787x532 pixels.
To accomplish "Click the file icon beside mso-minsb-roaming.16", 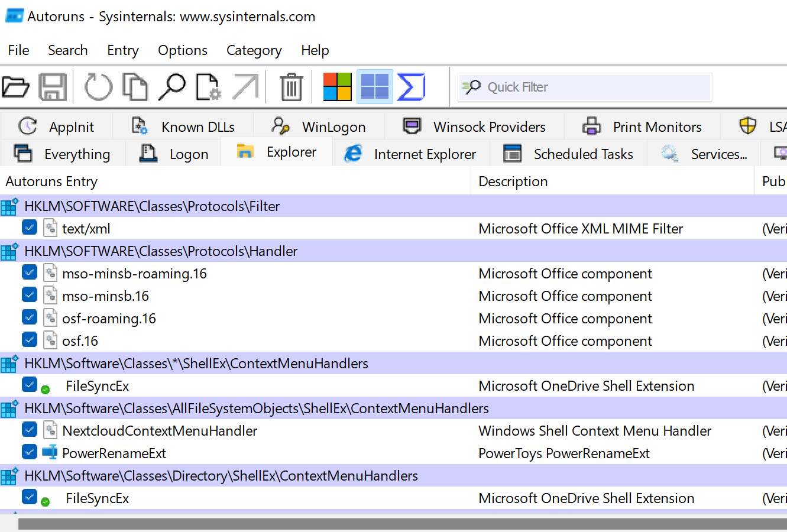I will [50, 273].
